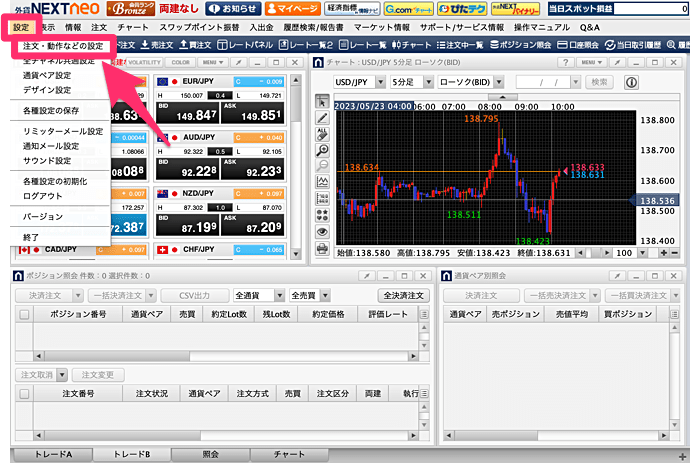
Task: Click the zoom in magnifier tool
Action: (322, 151)
